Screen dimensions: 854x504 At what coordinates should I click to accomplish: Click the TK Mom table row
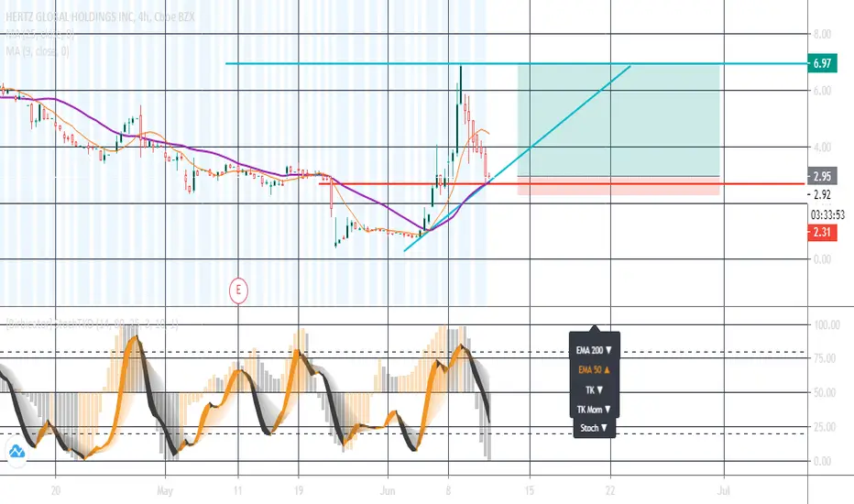click(594, 410)
